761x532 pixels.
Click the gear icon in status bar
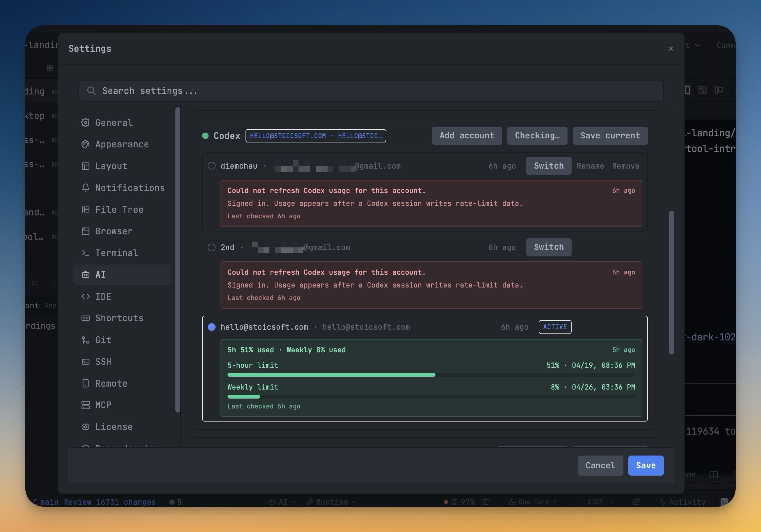coord(636,502)
